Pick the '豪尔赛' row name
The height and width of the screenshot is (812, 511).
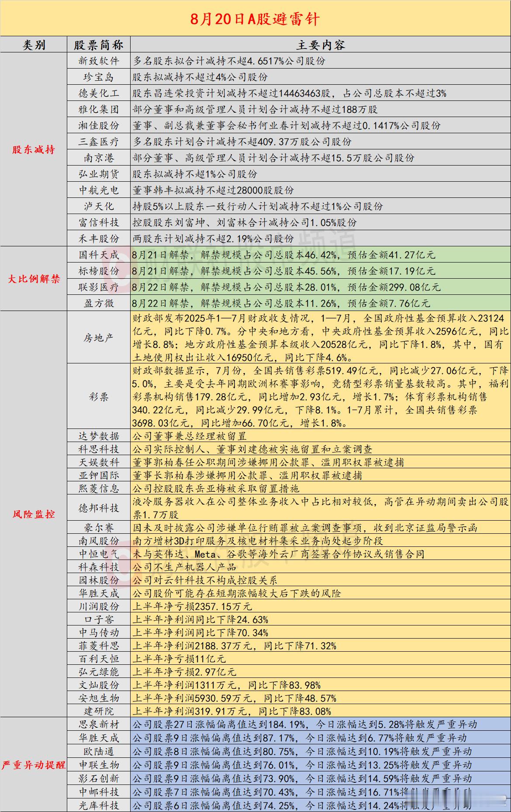tap(99, 528)
